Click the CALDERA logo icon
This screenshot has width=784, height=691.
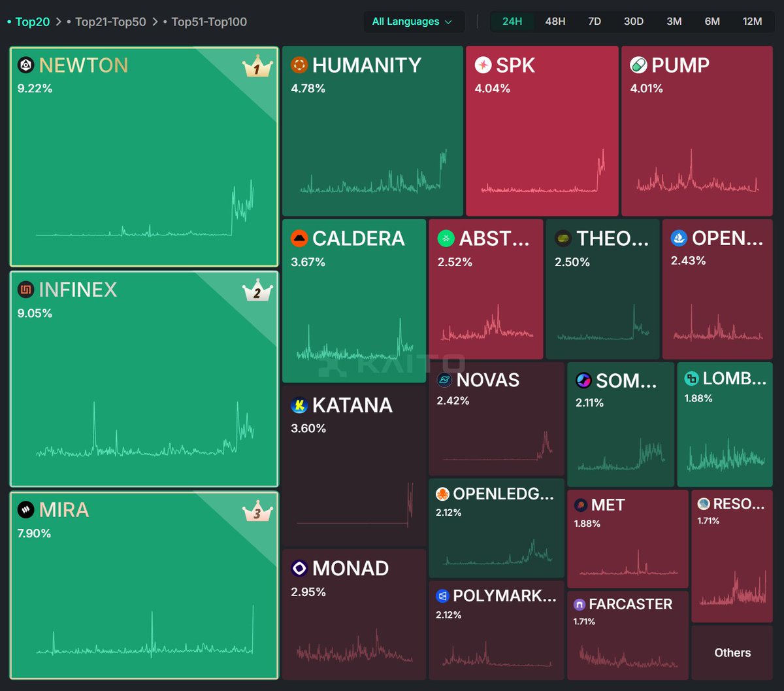(299, 239)
